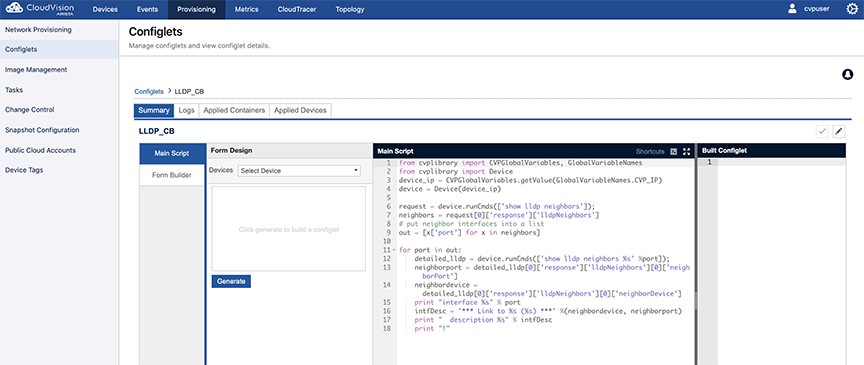Go back via Configlets breadcrumb link
The width and height of the screenshot is (864, 365).
(x=149, y=91)
